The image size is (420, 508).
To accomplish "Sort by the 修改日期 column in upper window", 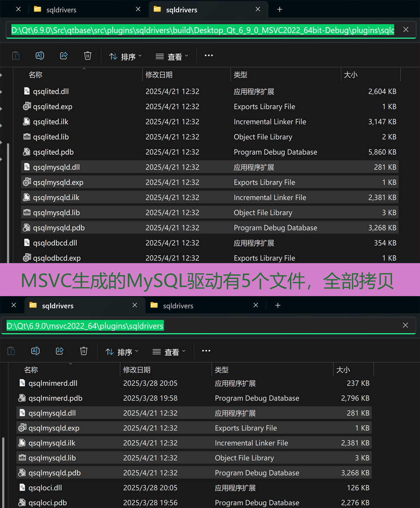I will point(159,75).
